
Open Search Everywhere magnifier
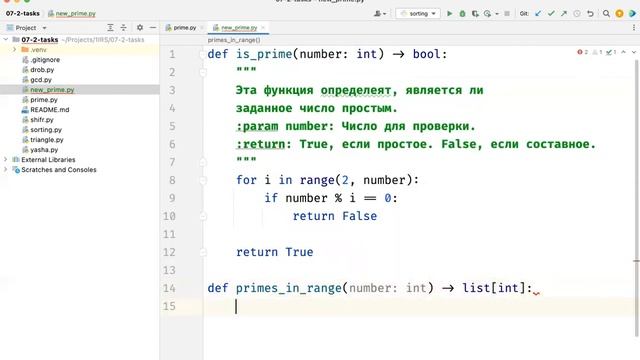606,13
